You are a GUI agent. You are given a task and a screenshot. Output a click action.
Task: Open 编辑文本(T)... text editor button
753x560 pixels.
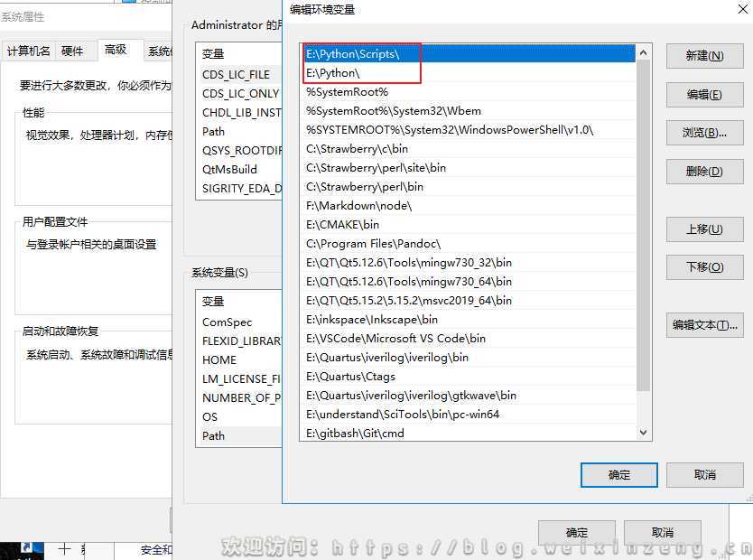click(x=704, y=325)
